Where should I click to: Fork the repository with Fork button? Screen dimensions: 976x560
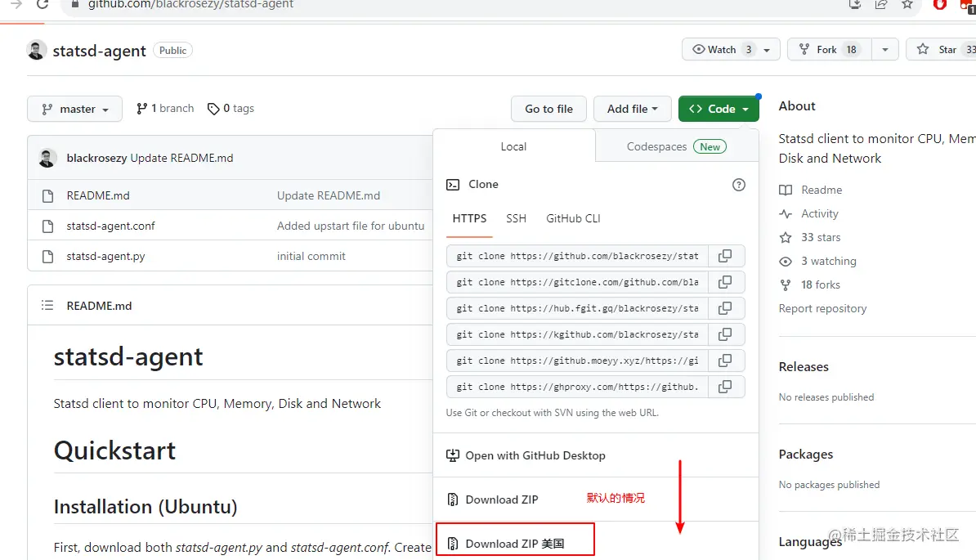(x=830, y=50)
